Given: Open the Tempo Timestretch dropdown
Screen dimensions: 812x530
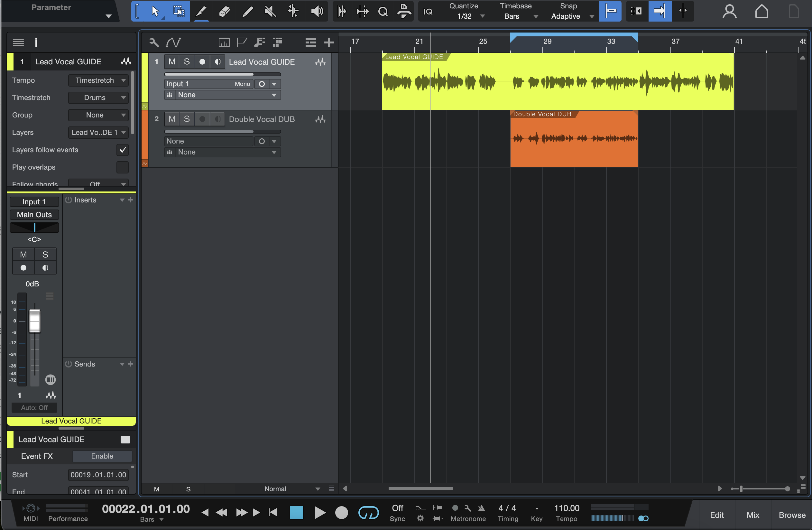Looking at the screenshot, I should pyautogui.click(x=98, y=80).
